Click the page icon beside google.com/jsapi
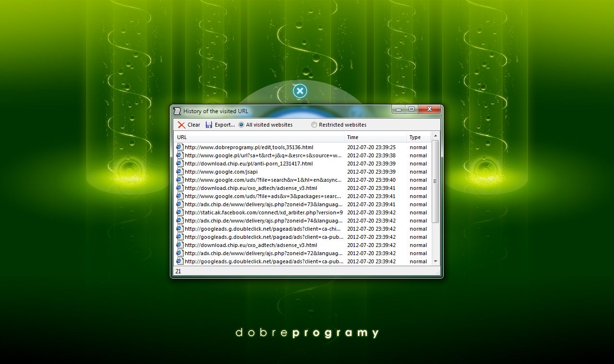This screenshot has height=364, width=614. (180, 172)
